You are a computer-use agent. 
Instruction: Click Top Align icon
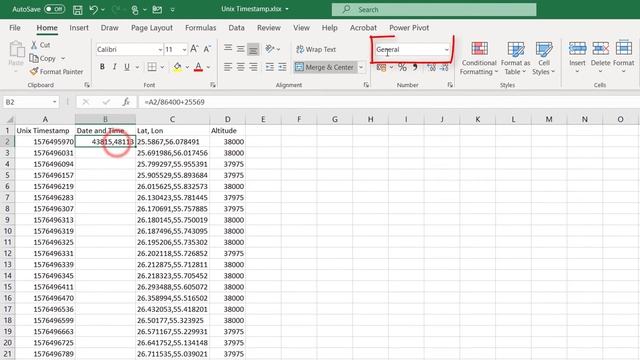pos(228,49)
